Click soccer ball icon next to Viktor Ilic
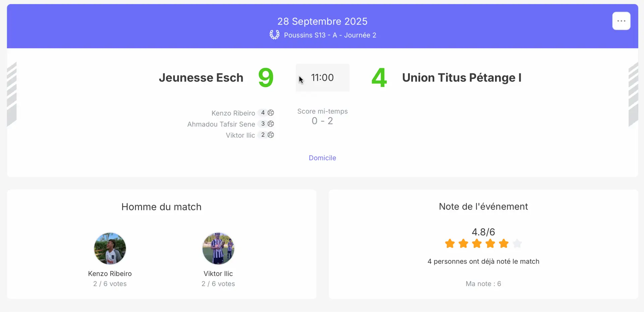644x312 pixels. [271, 135]
